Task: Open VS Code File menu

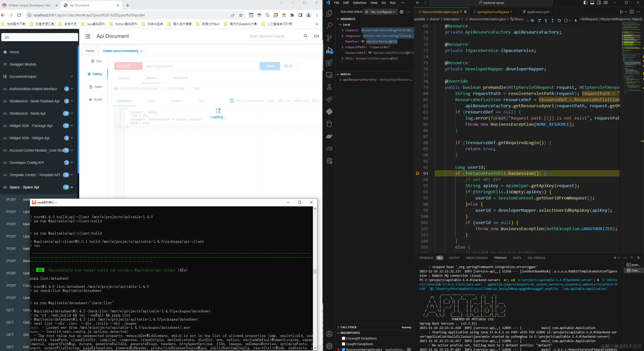Action: 337,3
